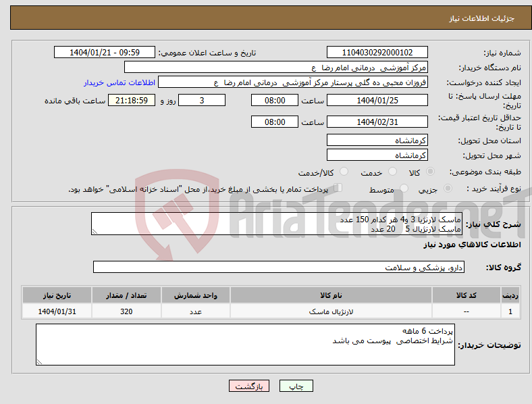Toggle the Islamic treasury payment checkbox
This screenshot has width=532, height=404.
coord(338,188)
